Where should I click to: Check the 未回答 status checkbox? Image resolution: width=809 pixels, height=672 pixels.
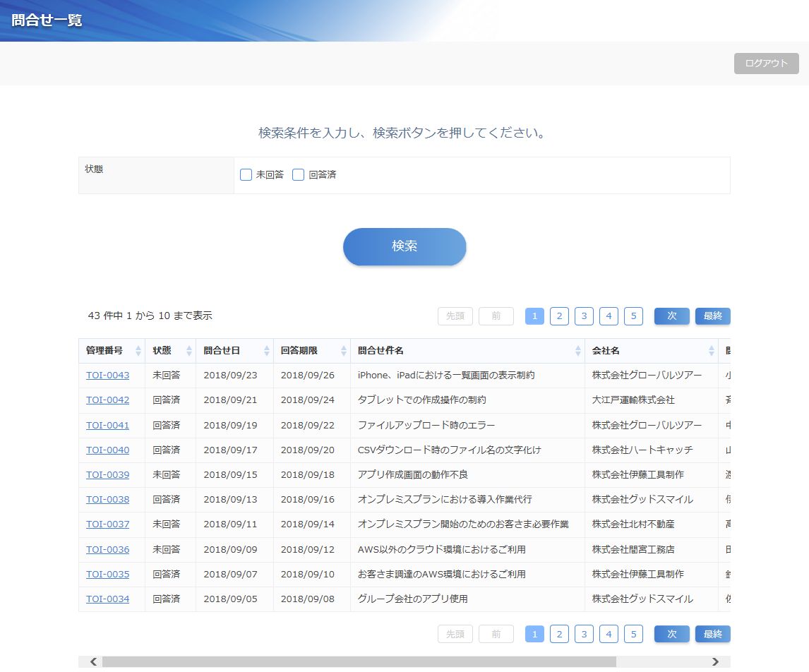(246, 175)
